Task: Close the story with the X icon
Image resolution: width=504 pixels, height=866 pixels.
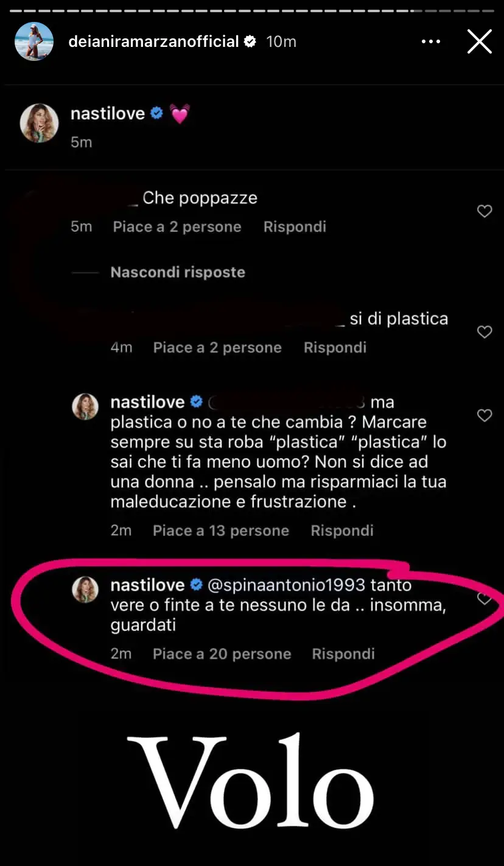Action: (479, 41)
